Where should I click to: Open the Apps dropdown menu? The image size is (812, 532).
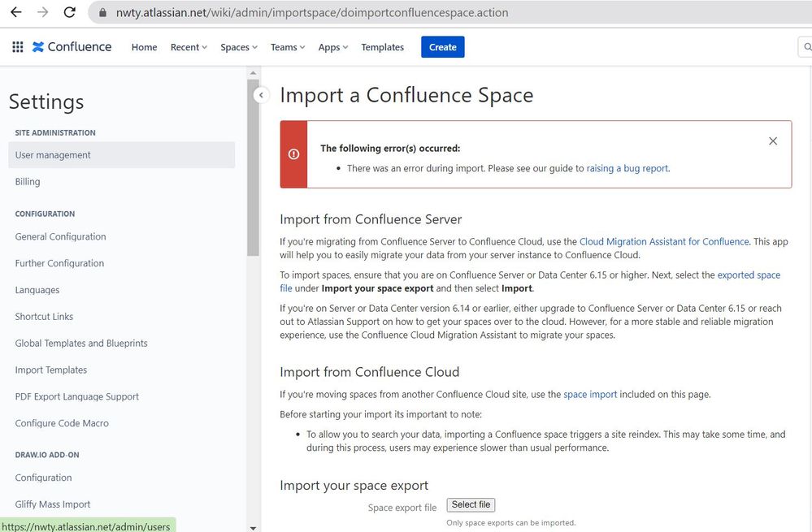(332, 47)
